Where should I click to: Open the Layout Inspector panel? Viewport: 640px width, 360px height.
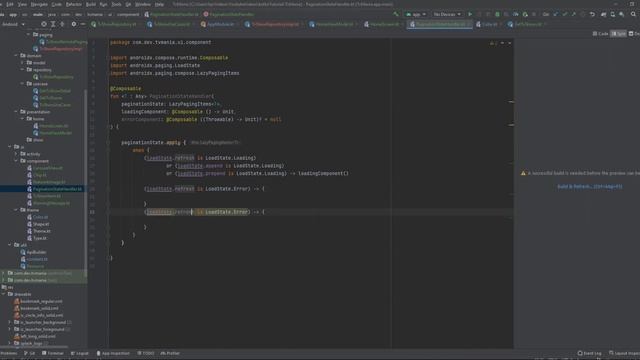click(624, 353)
